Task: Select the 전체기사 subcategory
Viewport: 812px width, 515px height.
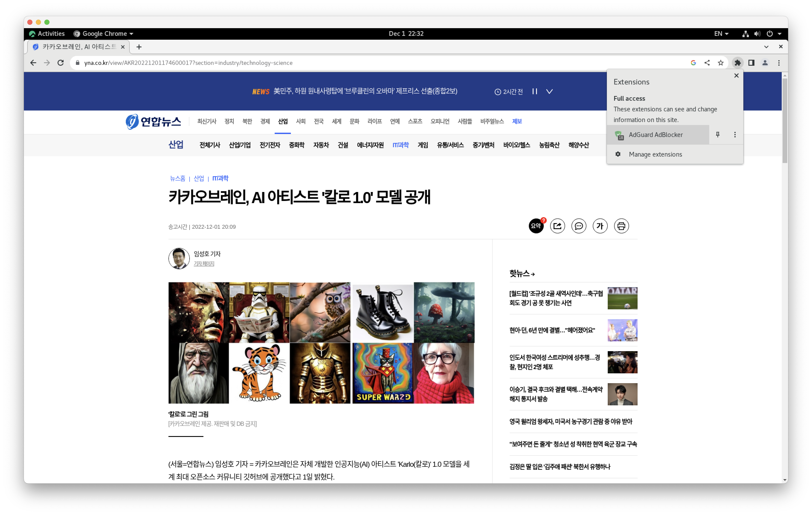Action: coord(210,145)
